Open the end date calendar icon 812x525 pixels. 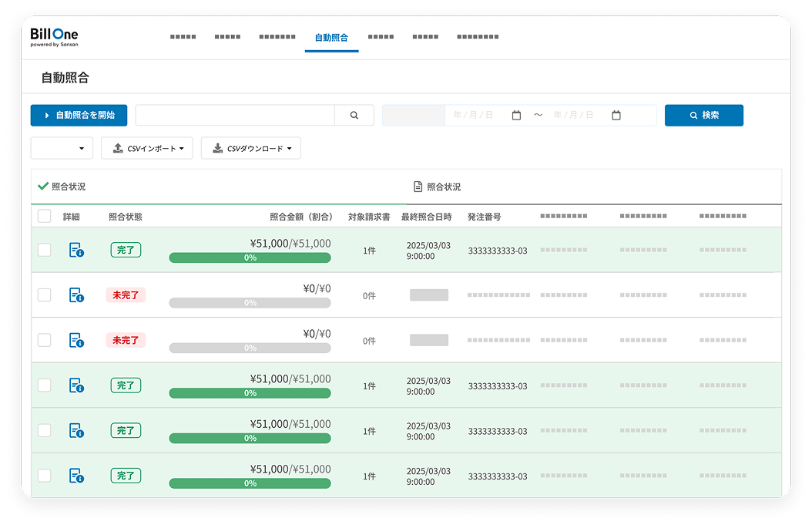pyautogui.click(x=616, y=116)
